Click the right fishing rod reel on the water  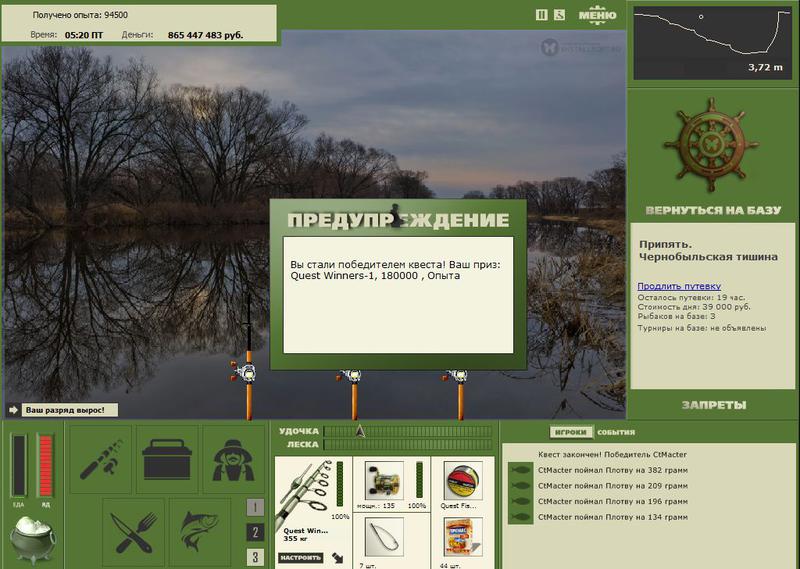456,377
